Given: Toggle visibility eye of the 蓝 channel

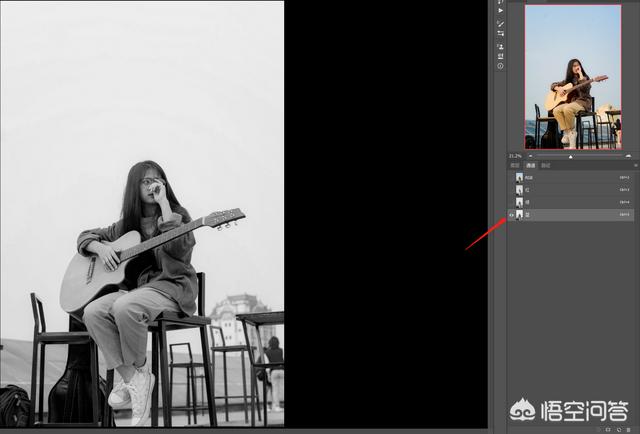Looking at the screenshot, I should click(511, 215).
